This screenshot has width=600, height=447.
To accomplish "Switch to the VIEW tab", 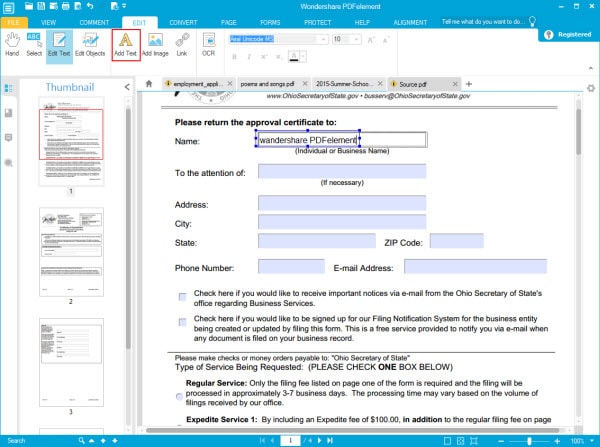I will coord(49,23).
